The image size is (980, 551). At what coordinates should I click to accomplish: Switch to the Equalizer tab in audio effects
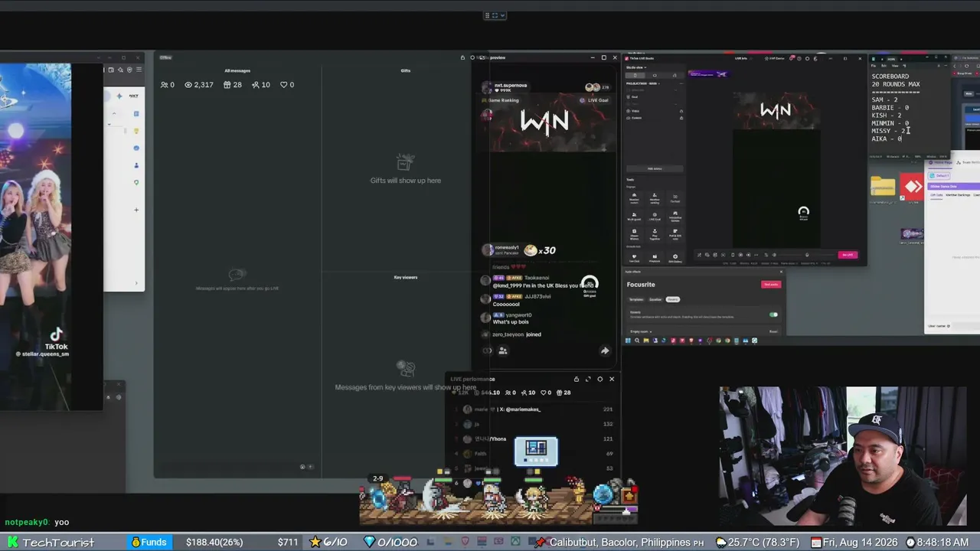(x=655, y=299)
